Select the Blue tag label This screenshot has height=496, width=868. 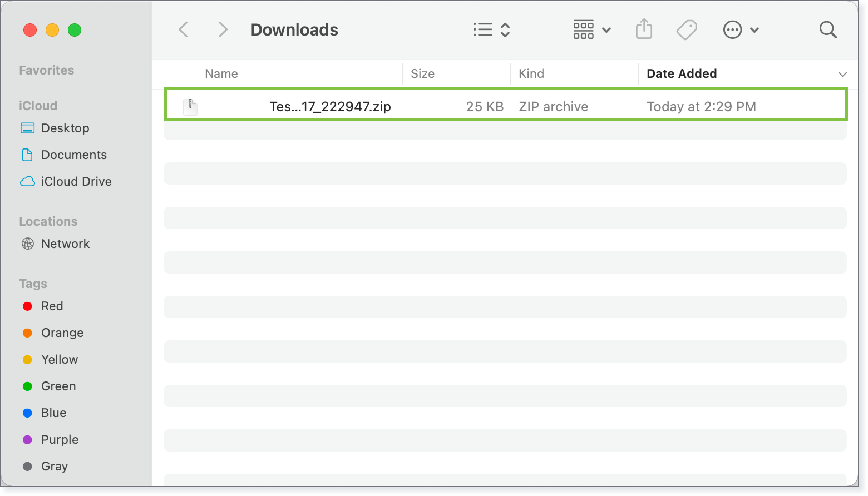click(53, 413)
